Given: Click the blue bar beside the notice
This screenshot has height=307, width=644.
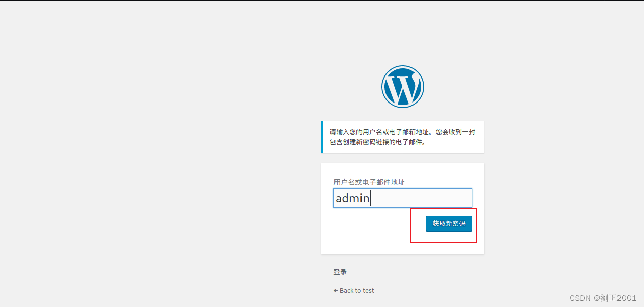Looking at the screenshot, I should tap(322, 137).
